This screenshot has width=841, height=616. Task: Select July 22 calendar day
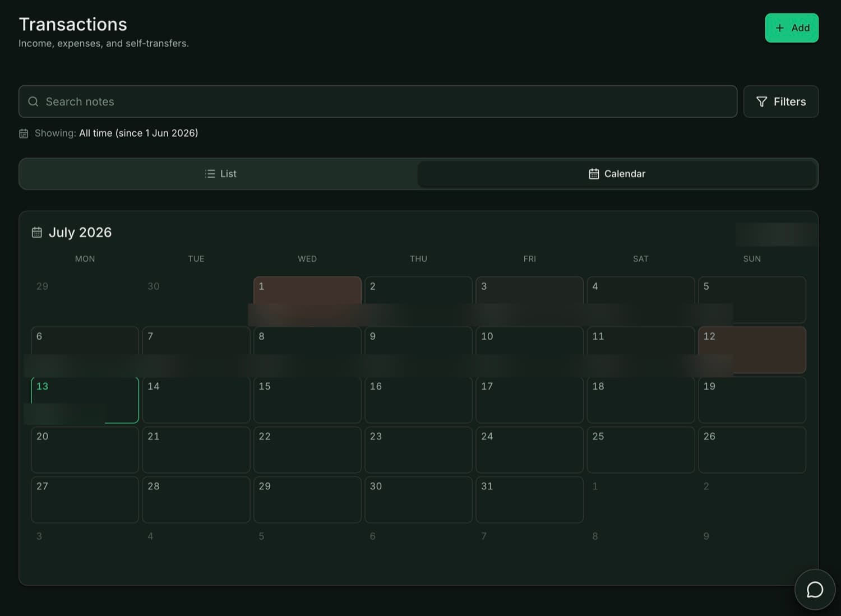[x=307, y=450]
